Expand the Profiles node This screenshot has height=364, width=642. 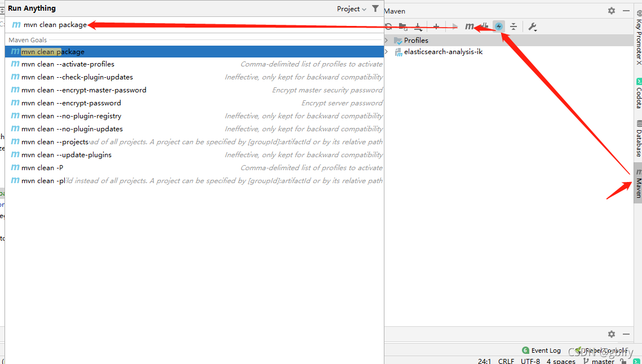click(x=387, y=40)
